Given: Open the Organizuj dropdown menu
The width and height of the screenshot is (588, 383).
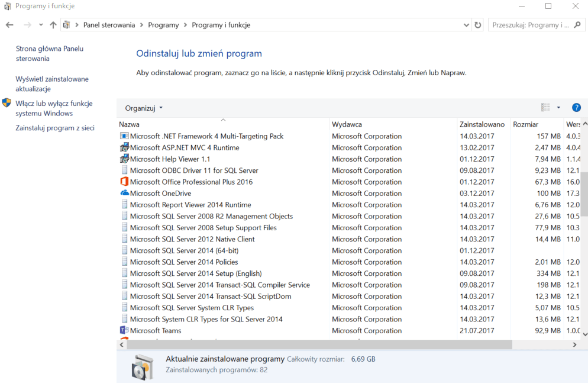Looking at the screenshot, I should coord(144,108).
